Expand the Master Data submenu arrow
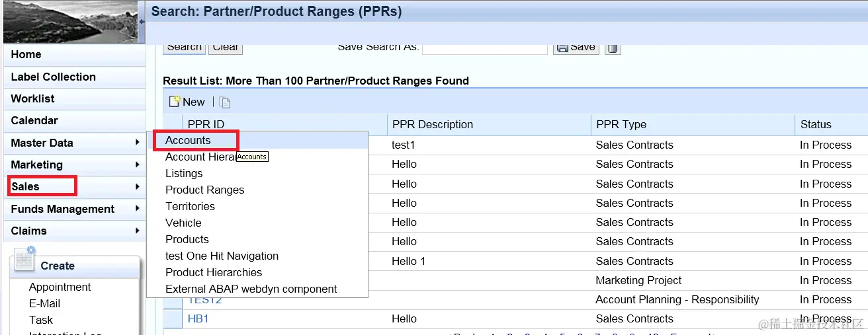 (137, 143)
